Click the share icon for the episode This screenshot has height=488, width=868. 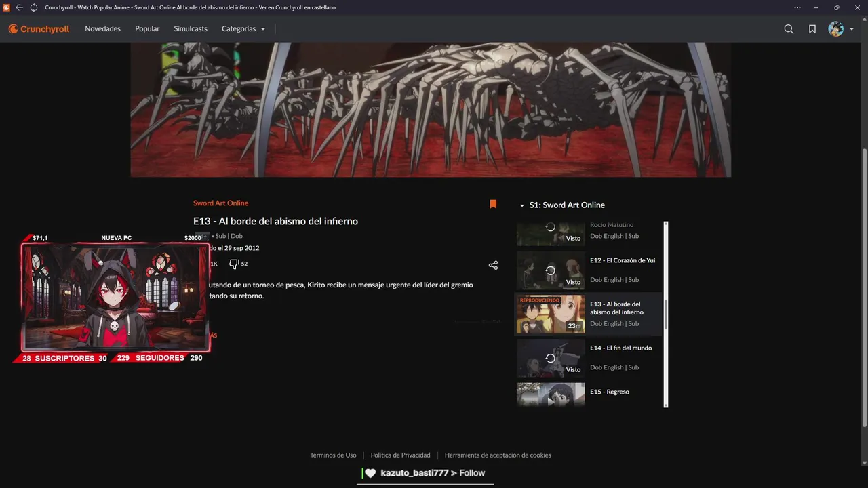493,266
